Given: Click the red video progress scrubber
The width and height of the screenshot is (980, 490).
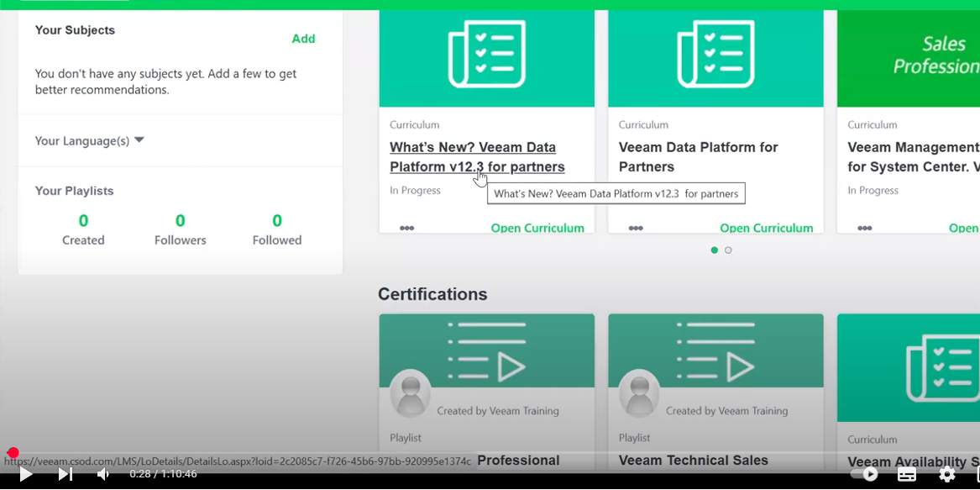Looking at the screenshot, I should tap(13, 452).
